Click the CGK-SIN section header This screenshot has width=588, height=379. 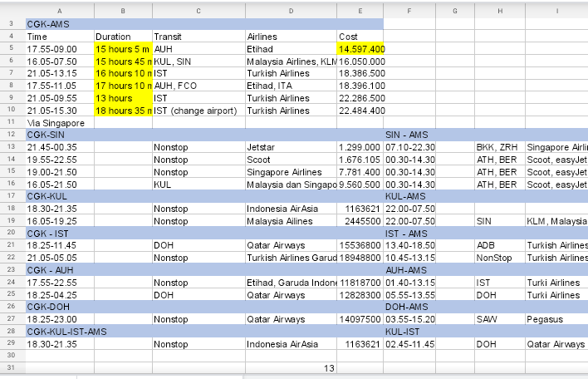click(60, 135)
